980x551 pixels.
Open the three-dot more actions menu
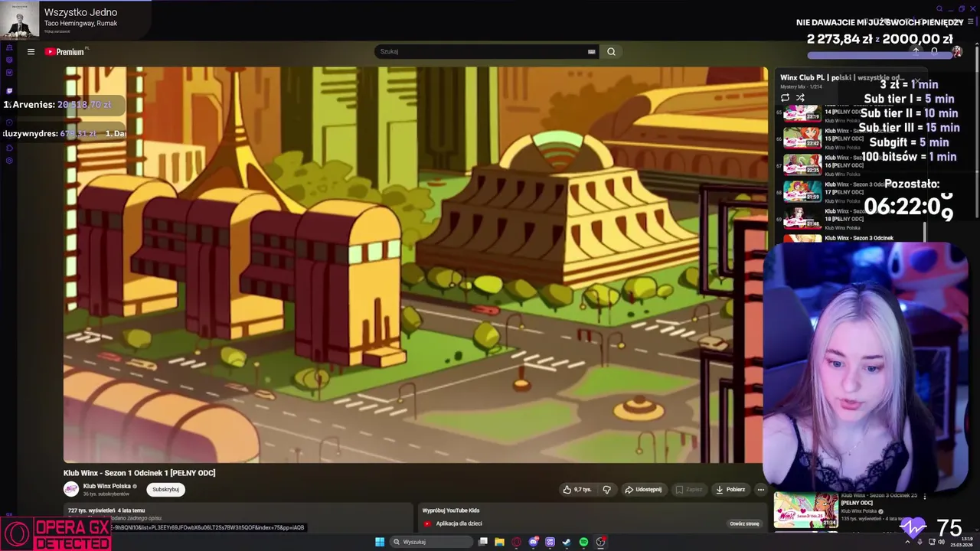(x=760, y=489)
